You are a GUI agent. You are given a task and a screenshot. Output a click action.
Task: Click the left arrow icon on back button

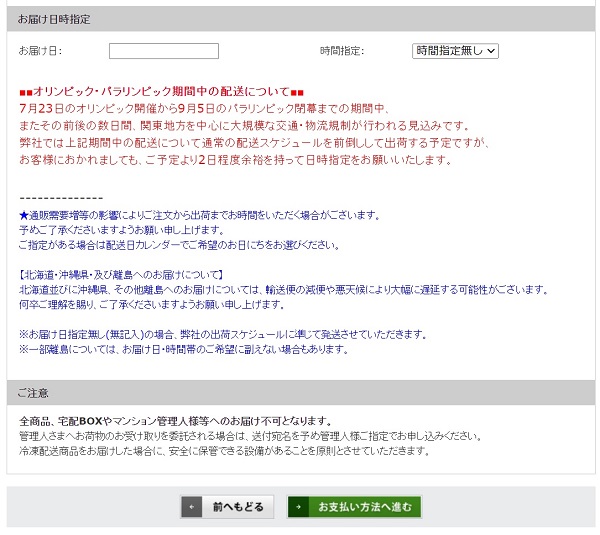click(x=192, y=507)
